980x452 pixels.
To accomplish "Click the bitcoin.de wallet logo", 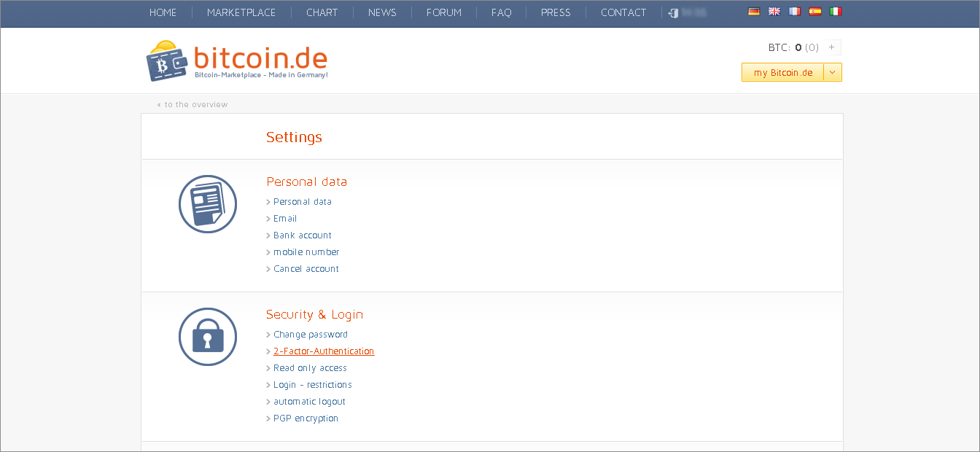I will [x=237, y=61].
